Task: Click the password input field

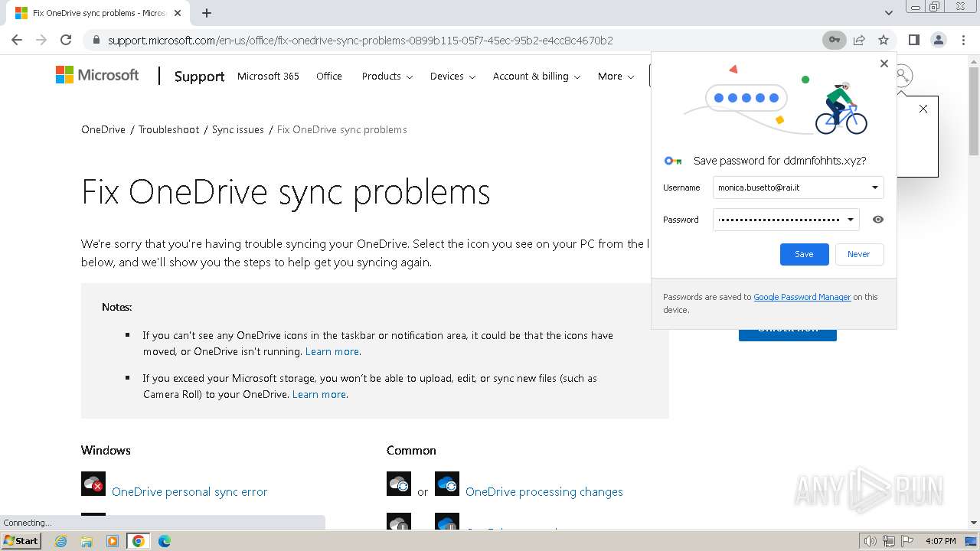Action: [x=786, y=220]
